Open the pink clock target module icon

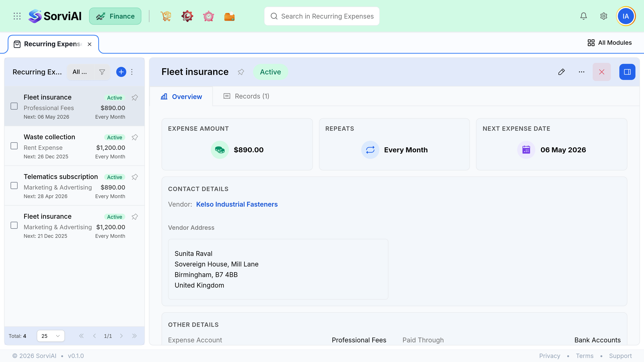tap(208, 16)
